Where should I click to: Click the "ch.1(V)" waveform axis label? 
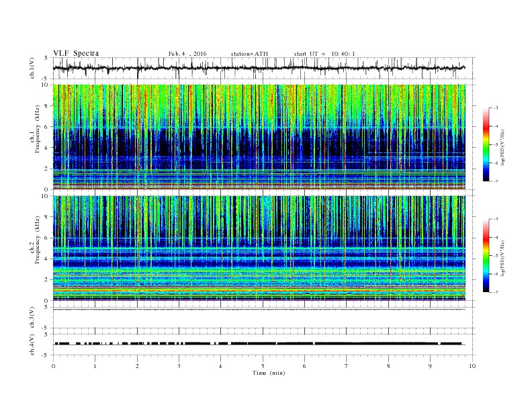click(x=32, y=68)
